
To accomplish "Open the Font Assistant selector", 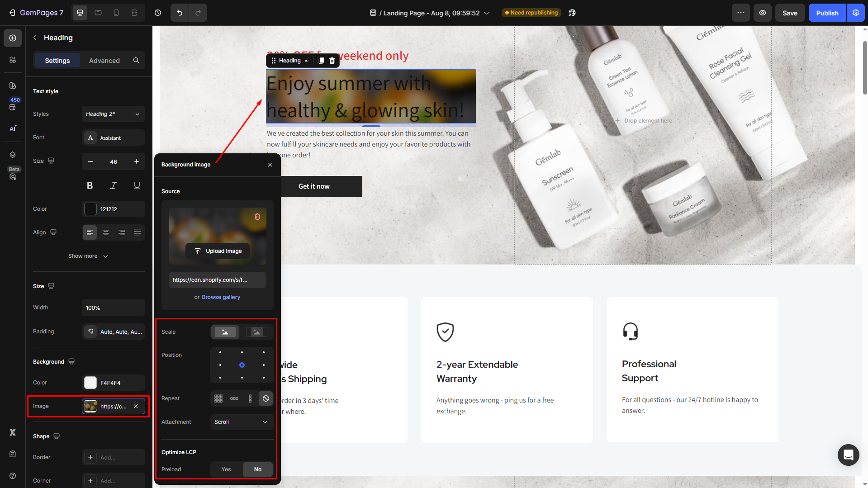I will click(113, 138).
